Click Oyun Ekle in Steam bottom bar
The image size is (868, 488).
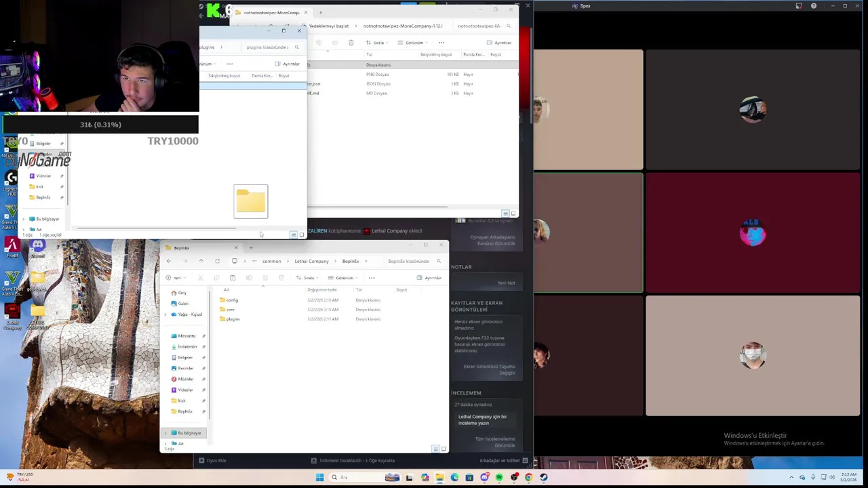click(x=212, y=460)
